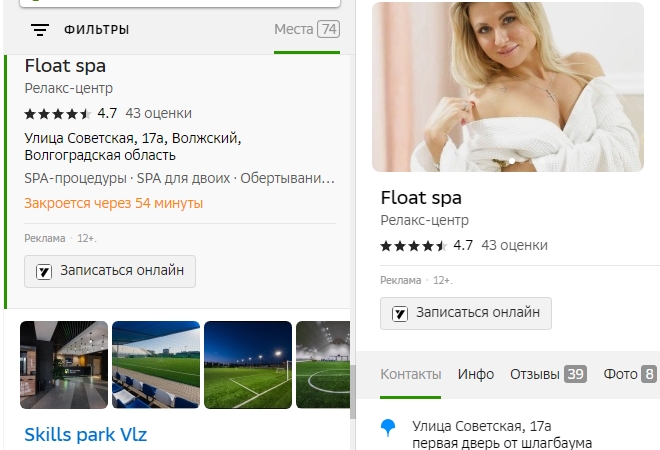This screenshot has width=660, height=450.
Task: Click star rating in Float spa listing
Action: click(x=58, y=113)
